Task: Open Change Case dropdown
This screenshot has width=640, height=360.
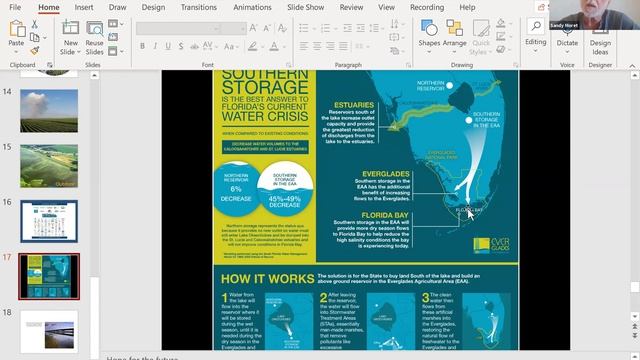Action: (231, 46)
